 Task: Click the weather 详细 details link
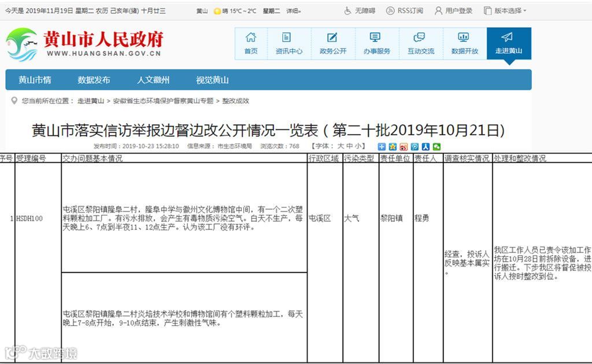(x=293, y=11)
